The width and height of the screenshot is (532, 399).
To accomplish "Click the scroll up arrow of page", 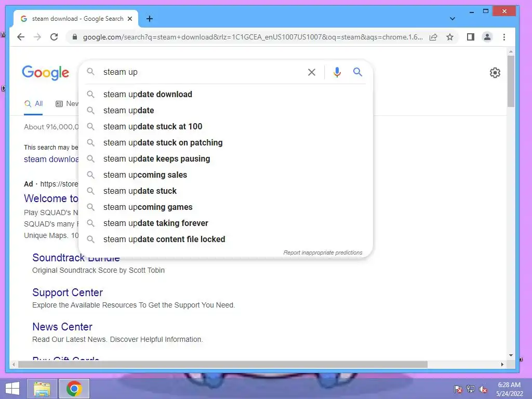I will point(511,52).
